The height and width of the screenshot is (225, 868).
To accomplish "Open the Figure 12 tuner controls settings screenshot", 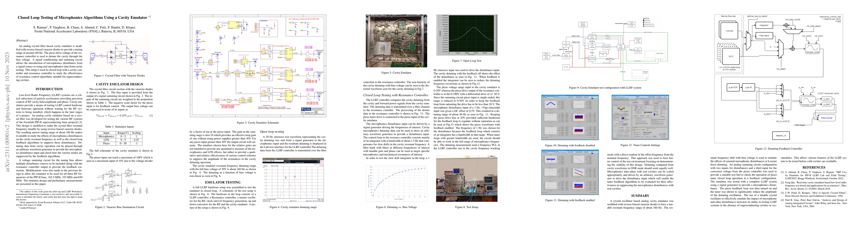I will [640, 117].
